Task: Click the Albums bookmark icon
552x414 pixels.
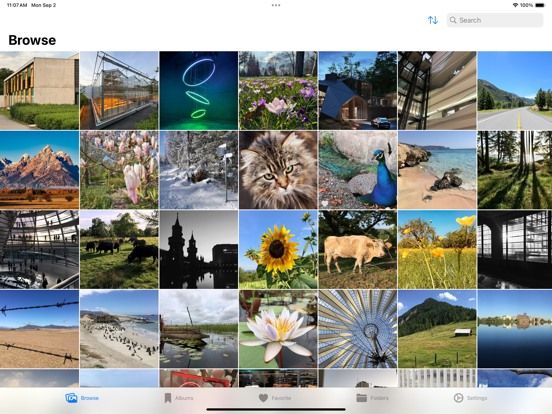Action: pos(168,398)
